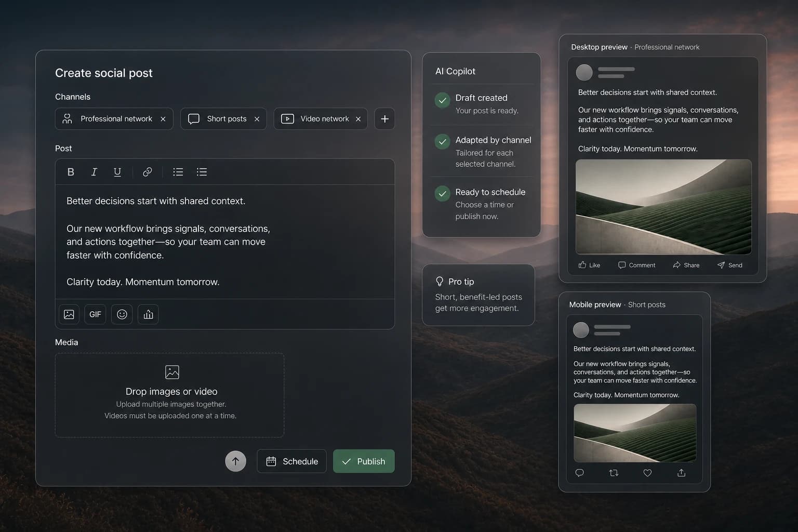Like the post in Desktop preview

click(x=589, y=265)
